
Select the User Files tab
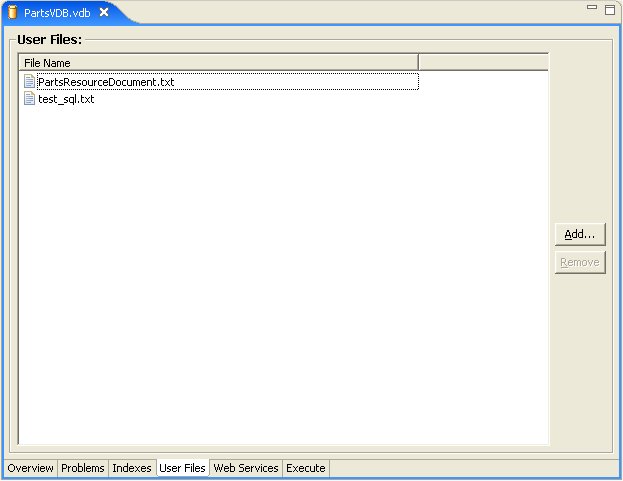click(182, 468)
